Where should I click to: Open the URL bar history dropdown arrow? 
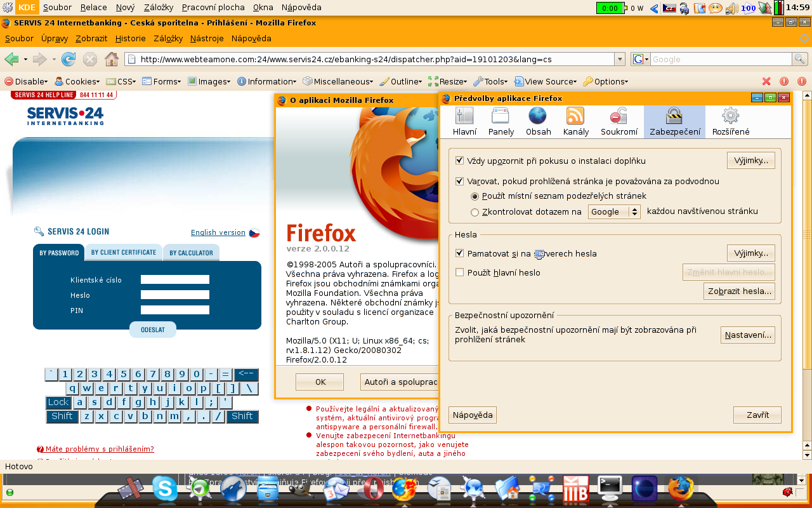pos(620,59)
